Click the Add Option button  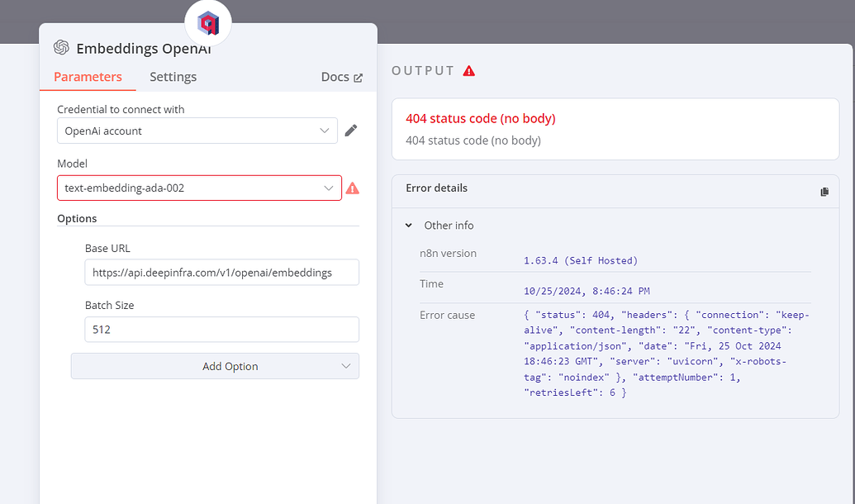pyautogui.click(x=215, y=366)
